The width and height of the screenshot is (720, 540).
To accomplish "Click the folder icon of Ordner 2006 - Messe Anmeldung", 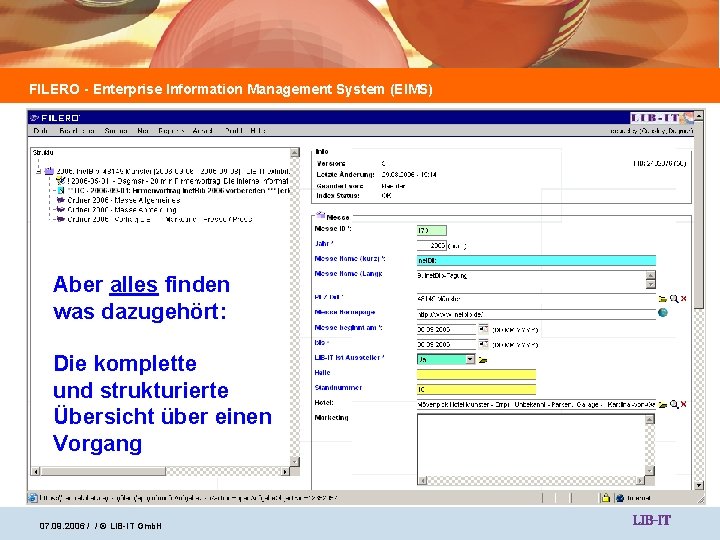I will [x=60, y=209].
